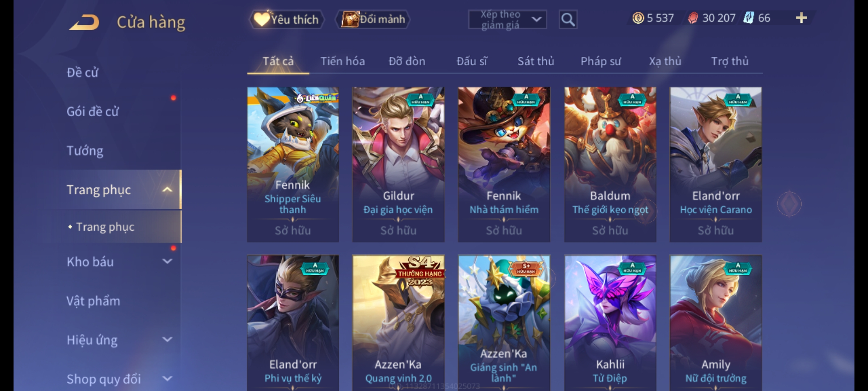Open the Xếp theo giảm giá dropdown
Image resolution: width=868 pixels, height=391 pixels.
tap(507, 20)
